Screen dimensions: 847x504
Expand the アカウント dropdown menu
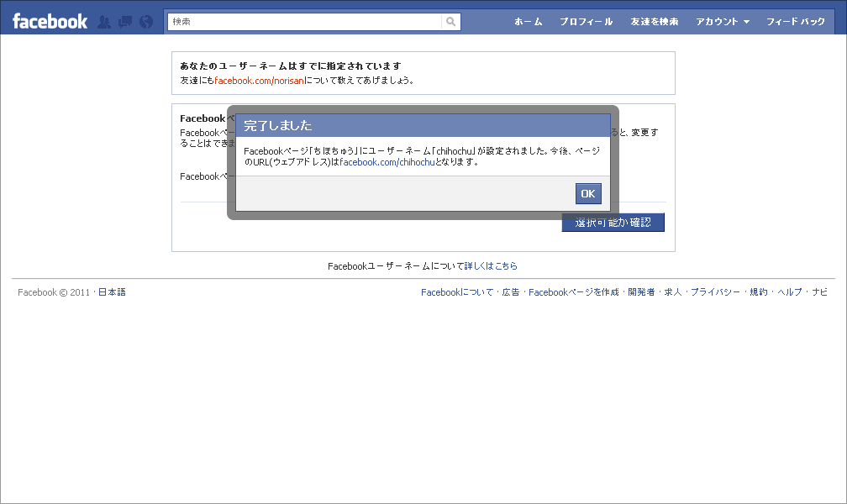coord(723,22)
